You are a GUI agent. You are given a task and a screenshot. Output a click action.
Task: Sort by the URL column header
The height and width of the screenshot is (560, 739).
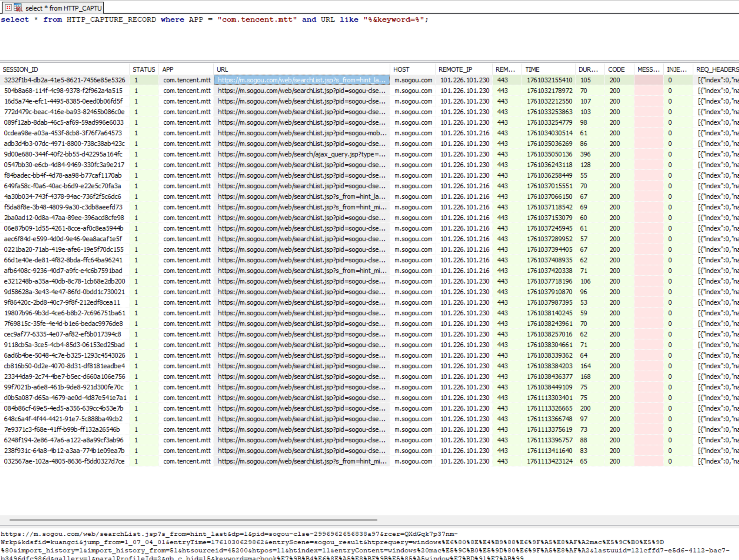(222, 69)
